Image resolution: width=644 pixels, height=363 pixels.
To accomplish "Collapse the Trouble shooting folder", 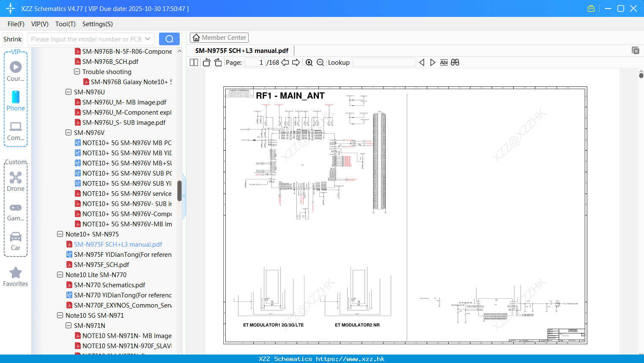I will click(x=77, y=72).
